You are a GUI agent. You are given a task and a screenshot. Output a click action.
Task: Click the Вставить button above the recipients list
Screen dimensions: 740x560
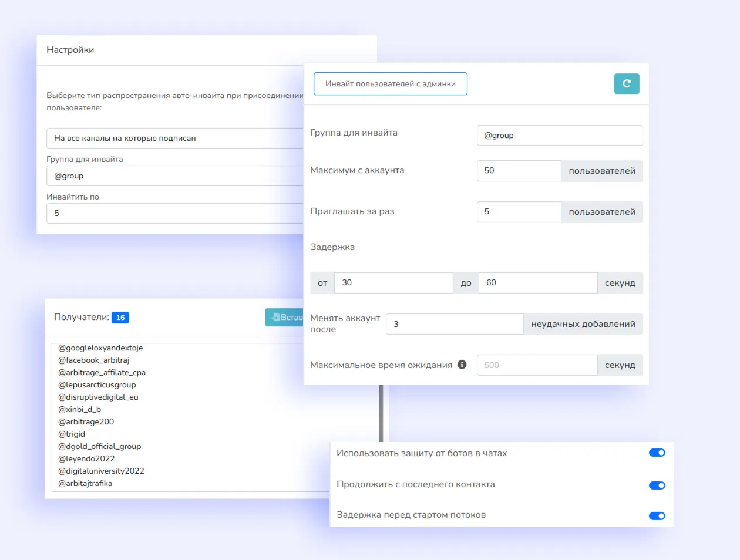(x=288, y=317)
